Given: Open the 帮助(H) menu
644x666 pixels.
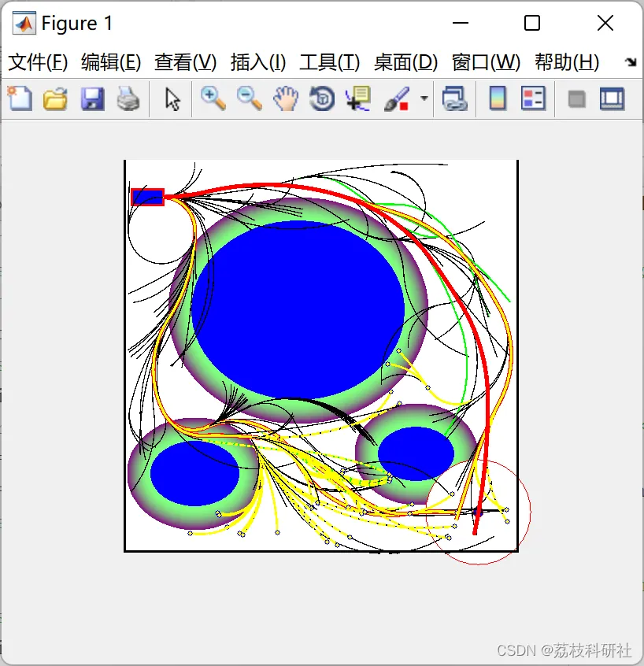Looking at the screenshot, I should pos(567,62).
